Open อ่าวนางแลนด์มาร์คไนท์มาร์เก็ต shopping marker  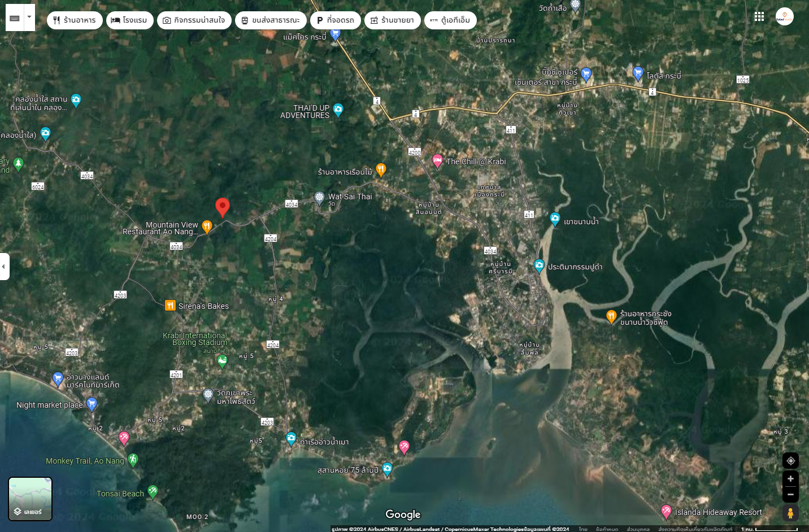tap(58, 379)
